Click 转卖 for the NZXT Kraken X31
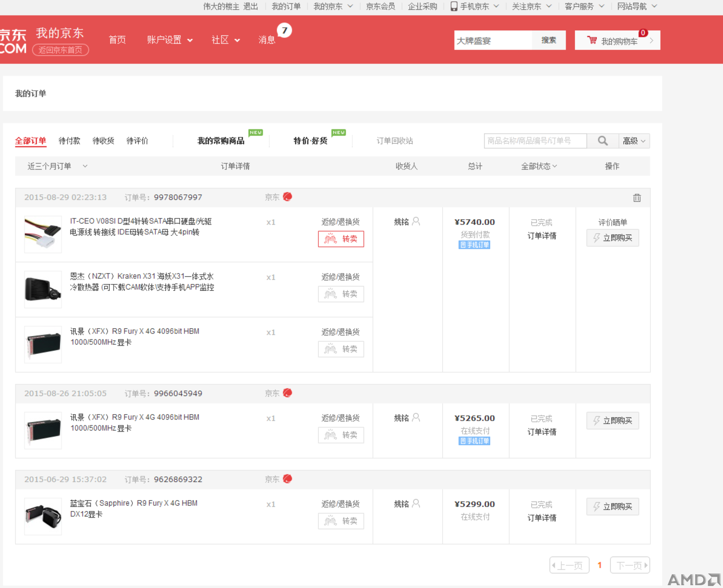Screen dimensions: 723x588 [x=341, y=294]
